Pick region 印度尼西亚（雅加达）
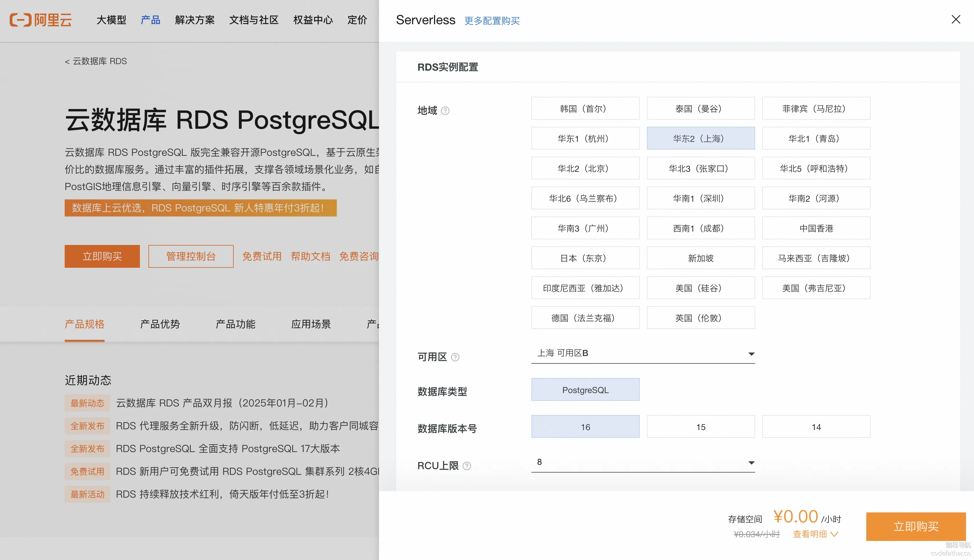The height and width of the screenshot is (560, 974). pyautogui.click(x=585, y=288)
